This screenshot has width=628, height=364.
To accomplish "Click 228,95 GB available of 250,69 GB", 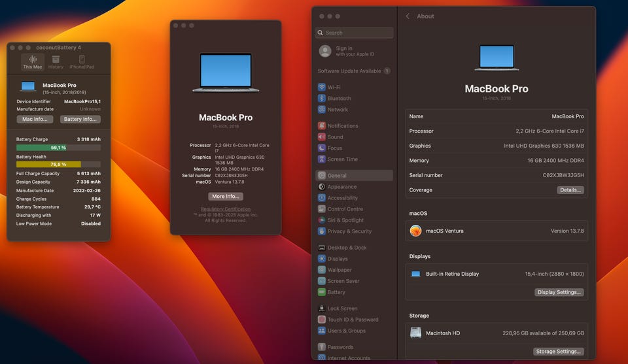I will pos(543,333).
